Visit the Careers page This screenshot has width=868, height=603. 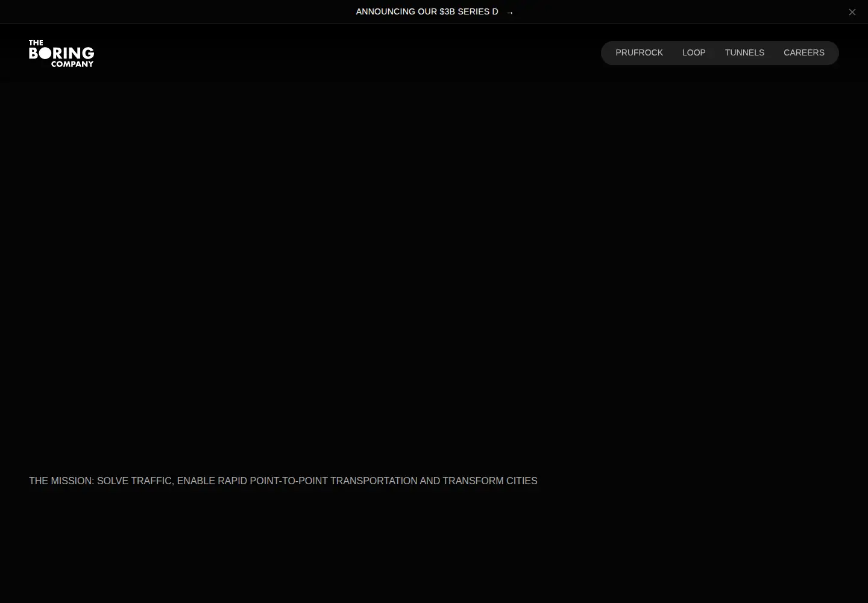[x=804, y=52]
